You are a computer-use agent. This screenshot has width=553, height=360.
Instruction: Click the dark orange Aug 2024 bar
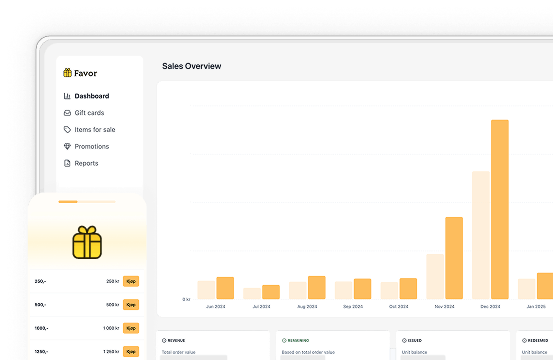[x=317, y=287]
